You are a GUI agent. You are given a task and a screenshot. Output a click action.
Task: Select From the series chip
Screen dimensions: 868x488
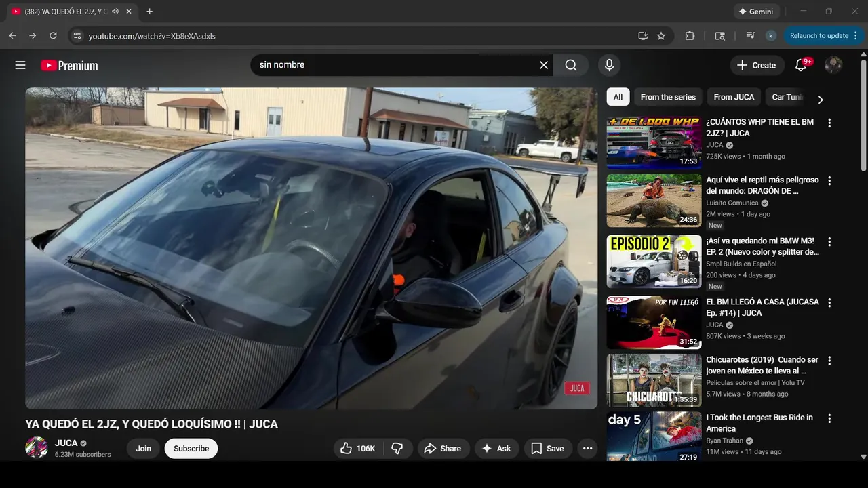pyautogui.click(x=668, y=97)
